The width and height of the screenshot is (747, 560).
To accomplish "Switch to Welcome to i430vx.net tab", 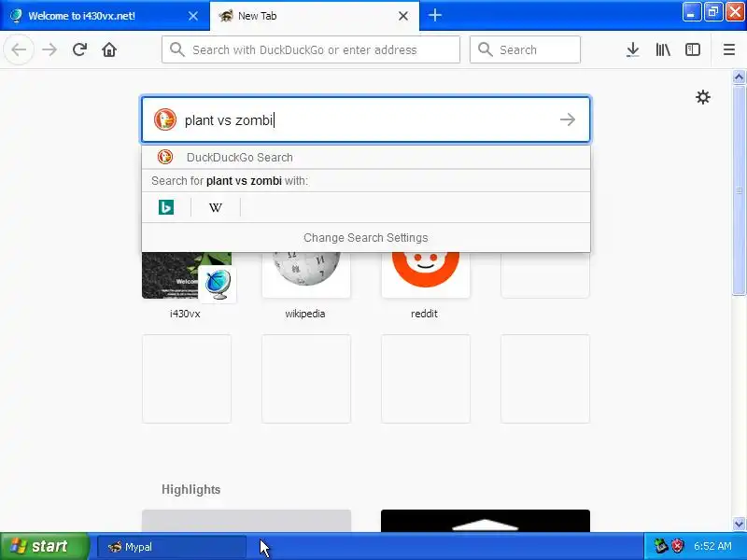I will (x=105, y=16).
